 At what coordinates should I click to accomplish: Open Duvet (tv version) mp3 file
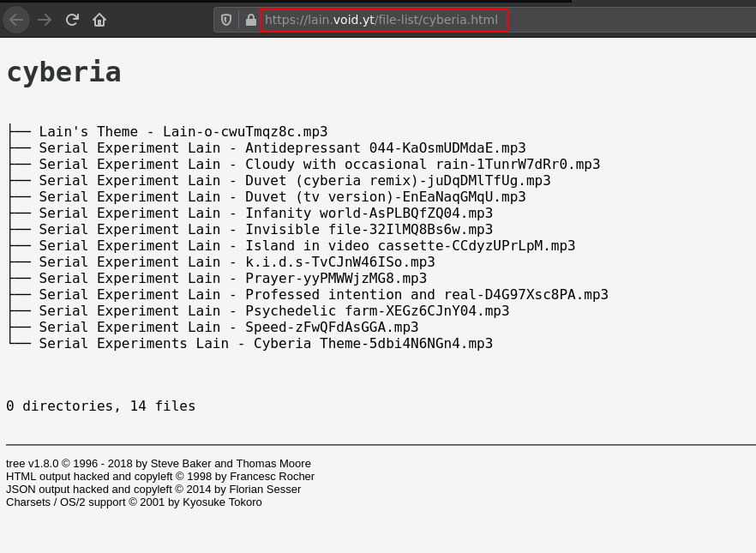click(283, 196)
